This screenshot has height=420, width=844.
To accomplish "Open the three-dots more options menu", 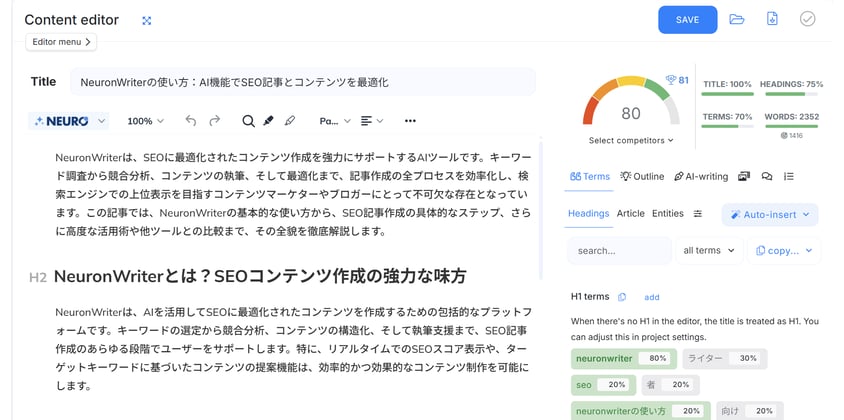I will coord(410,121).
